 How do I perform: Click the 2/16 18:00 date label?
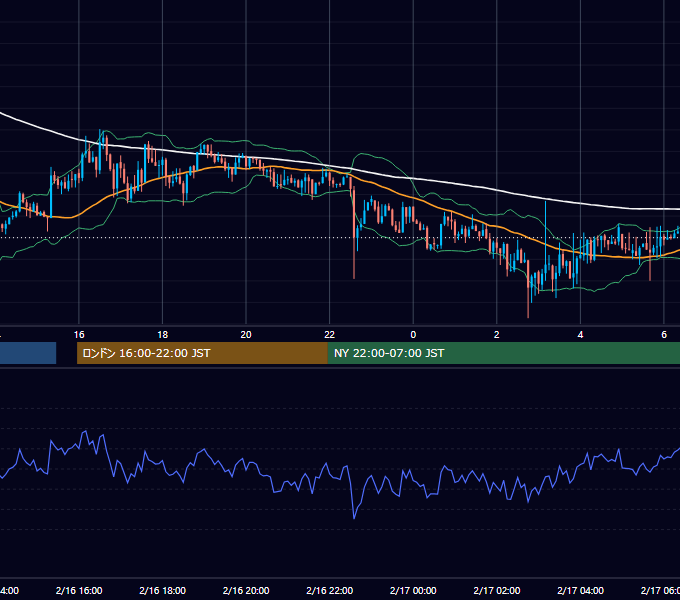162,590
